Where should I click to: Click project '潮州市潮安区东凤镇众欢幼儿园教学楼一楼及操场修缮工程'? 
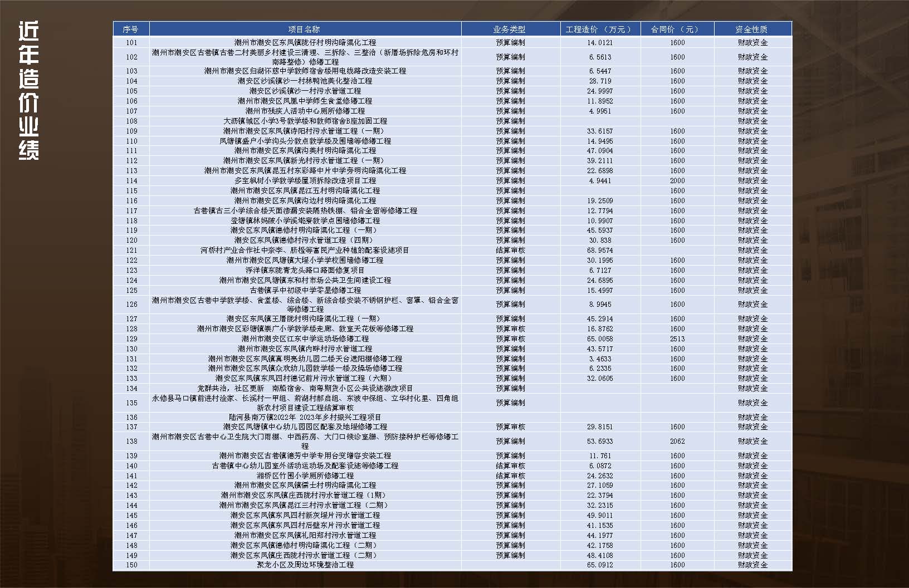point(305,368)
